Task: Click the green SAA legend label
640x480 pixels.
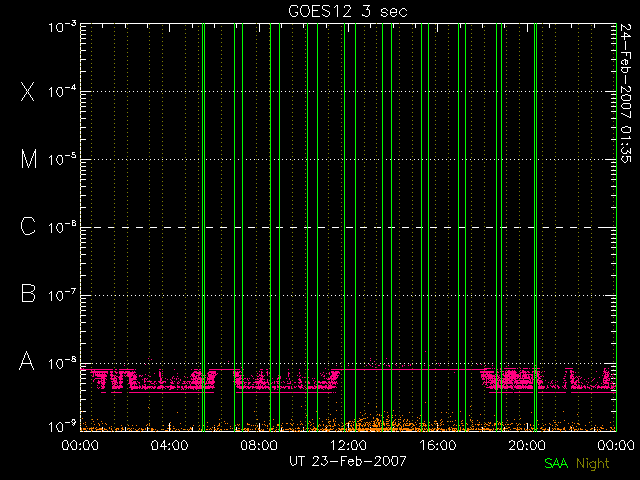Action: [556, 463]
